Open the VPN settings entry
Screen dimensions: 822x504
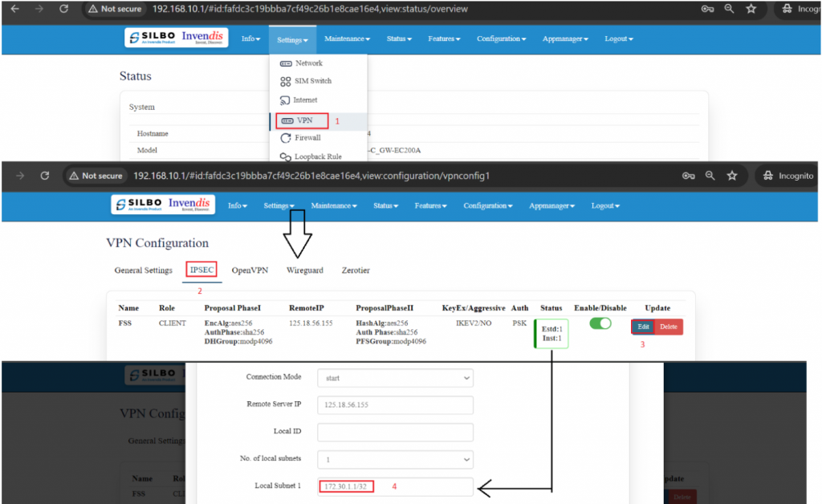pos(303,120)
